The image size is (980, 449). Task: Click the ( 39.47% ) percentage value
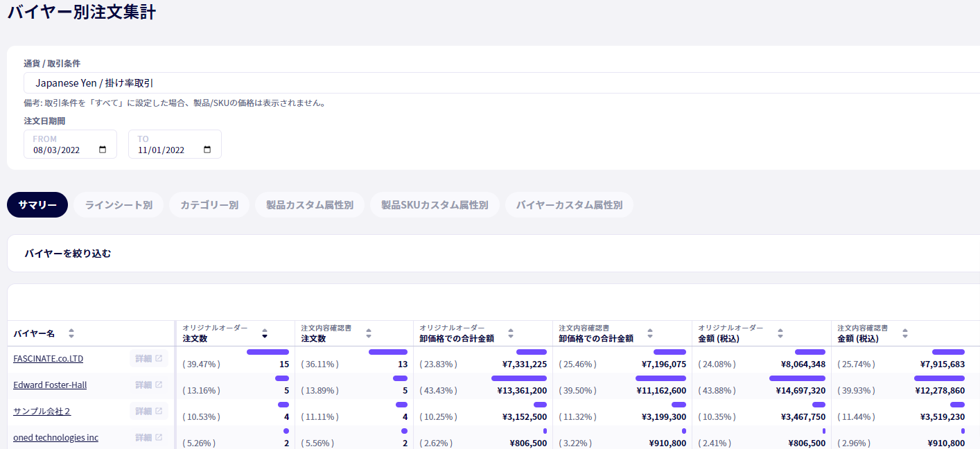[202, 364]
